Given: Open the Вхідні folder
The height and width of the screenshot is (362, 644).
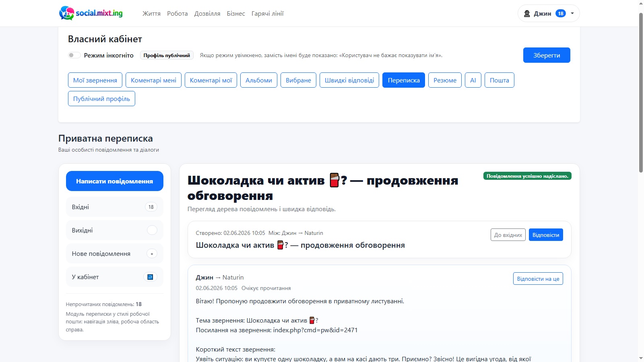Looking at the screenshot, I should (x=115, y=207).
